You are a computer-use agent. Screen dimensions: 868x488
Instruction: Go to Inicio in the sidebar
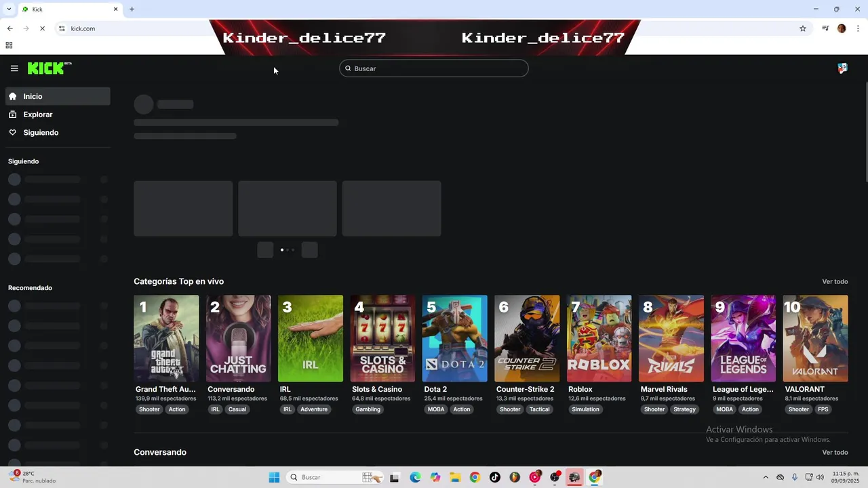(58, 96)
